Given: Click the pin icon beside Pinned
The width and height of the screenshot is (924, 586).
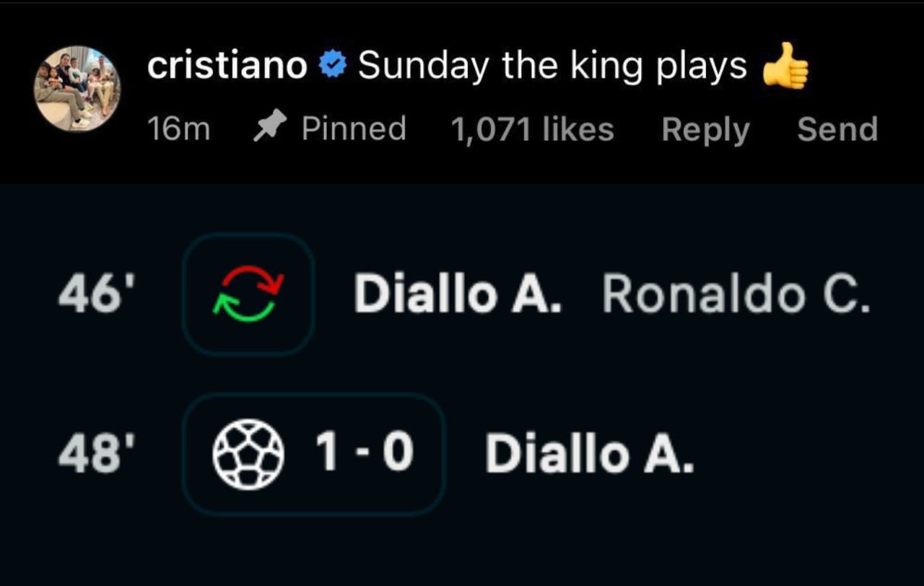Looking at the screenshot, I should coord(267,129).
